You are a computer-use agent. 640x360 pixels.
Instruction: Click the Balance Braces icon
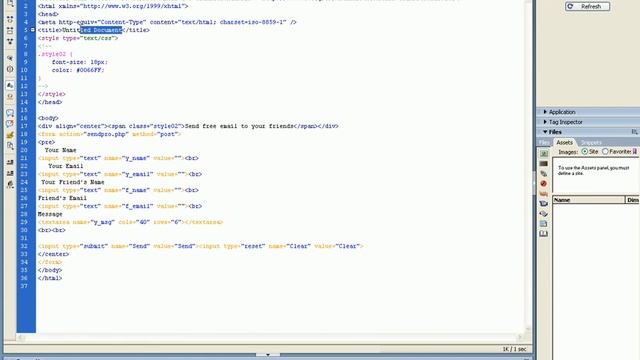point(10,69)
